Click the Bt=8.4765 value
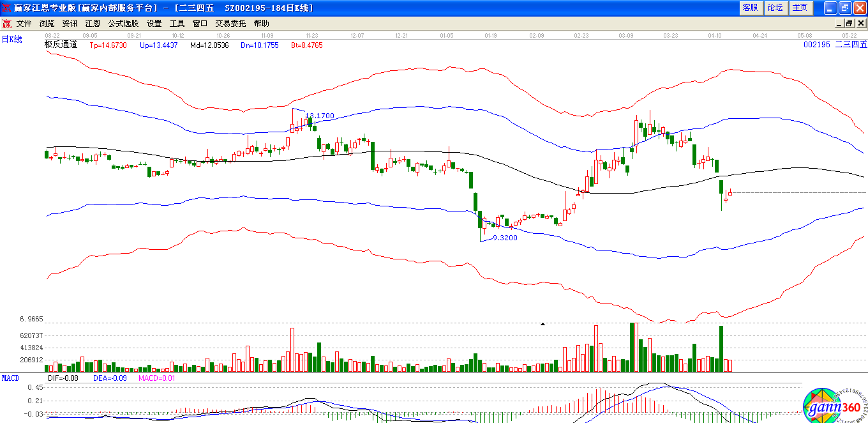This screenshot has height=423, width=868. click(x=307, y=45)
